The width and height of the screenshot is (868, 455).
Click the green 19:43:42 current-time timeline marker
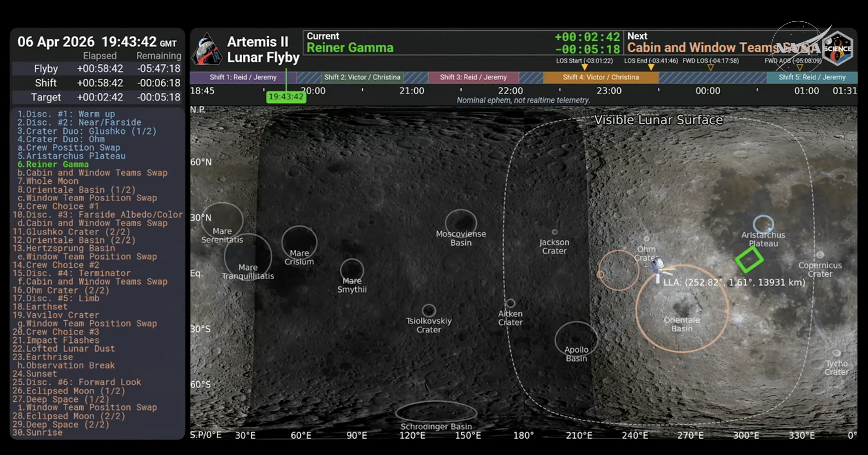click(x=286, y=97)
